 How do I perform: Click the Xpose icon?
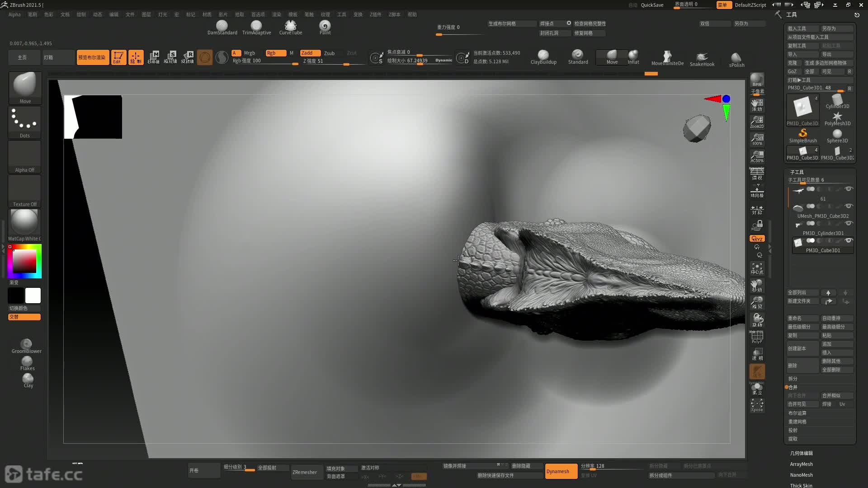[757, 405]
